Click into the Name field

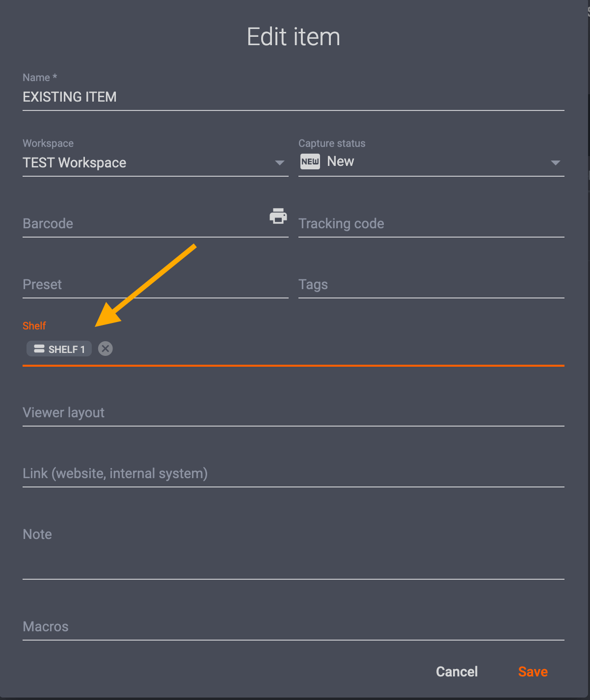[x=293, y=97]
